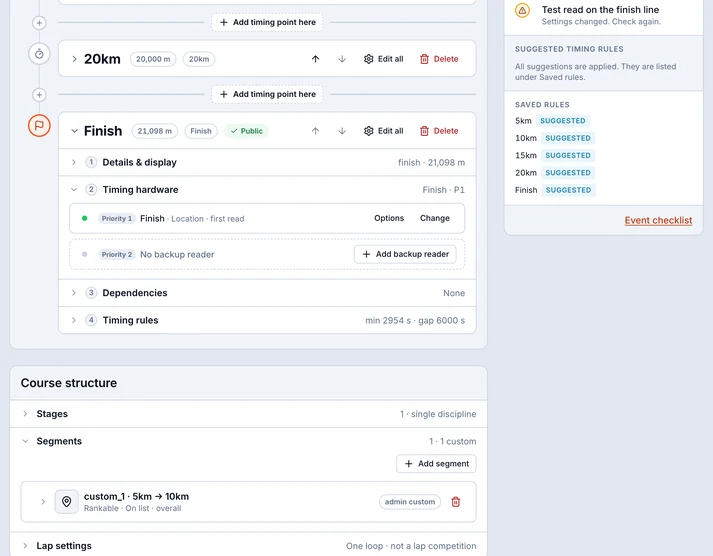
Task: Click the SUGGESTED tag next to 5km
Action: coord(562,121)
